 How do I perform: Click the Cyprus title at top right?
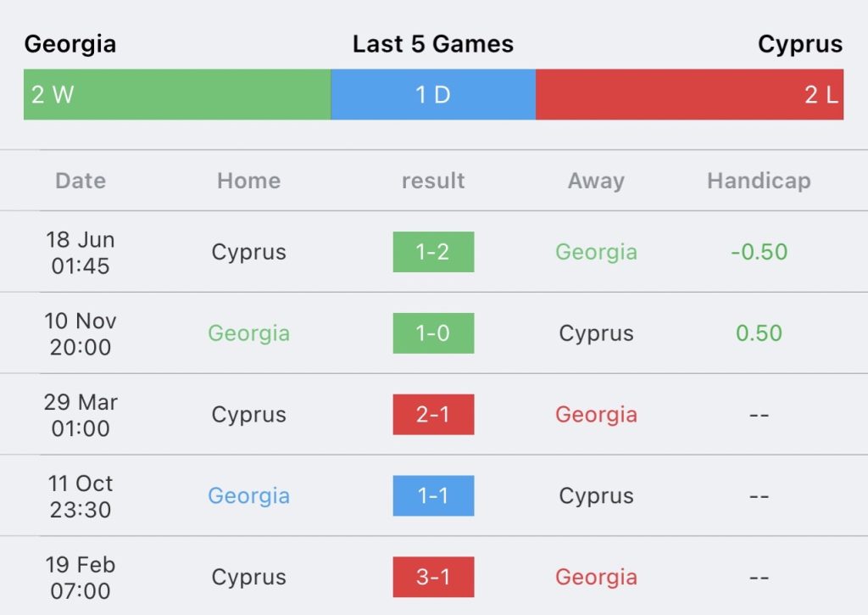[x=800, y=44]
